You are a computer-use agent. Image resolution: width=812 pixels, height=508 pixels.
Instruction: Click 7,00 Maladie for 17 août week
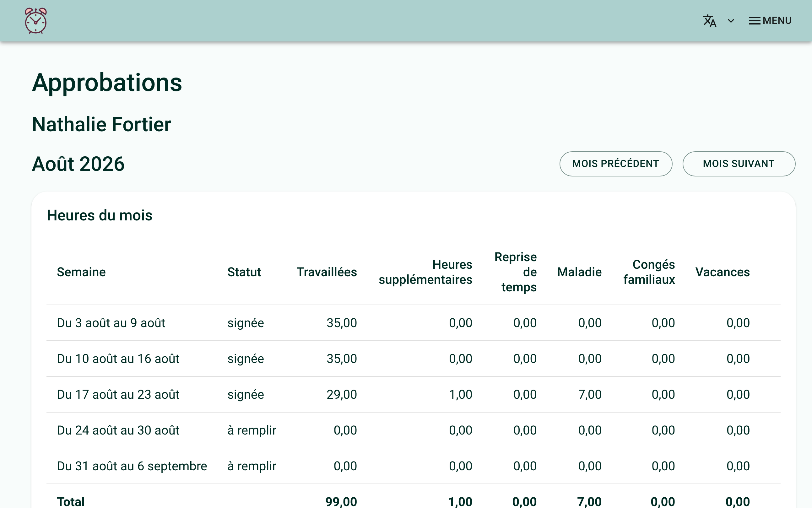pyautogui.click(x=590, y=394)
